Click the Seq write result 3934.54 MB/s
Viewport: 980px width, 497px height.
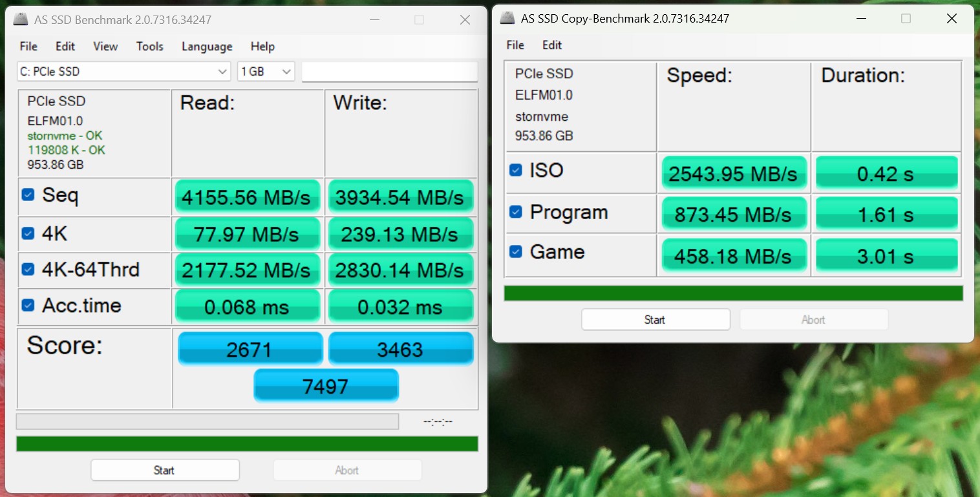pyautogui.click(x=401, y=196)
